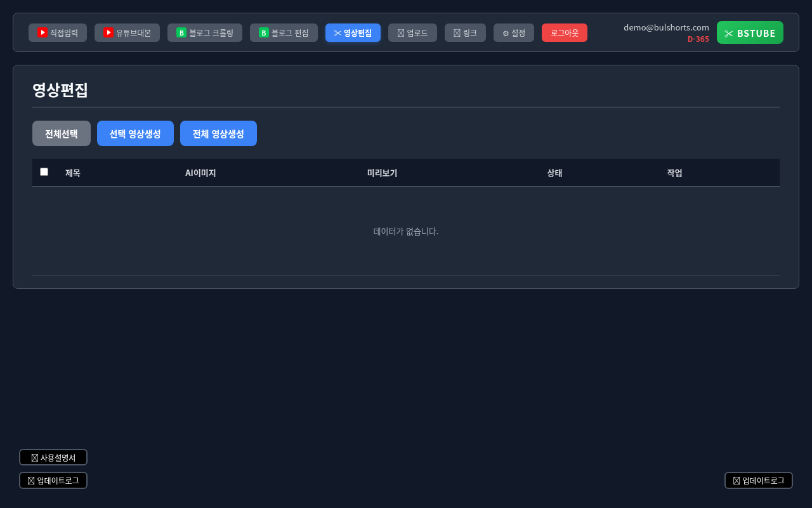Click the YouTube icon beside 유튜브대본

click(108, 32)
